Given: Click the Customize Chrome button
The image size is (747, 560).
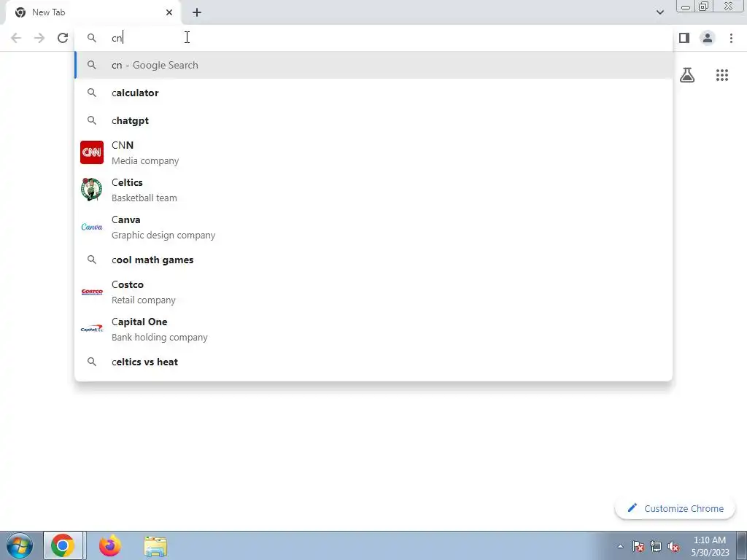Looking at the screenshot, I should [x=675, y=508].
